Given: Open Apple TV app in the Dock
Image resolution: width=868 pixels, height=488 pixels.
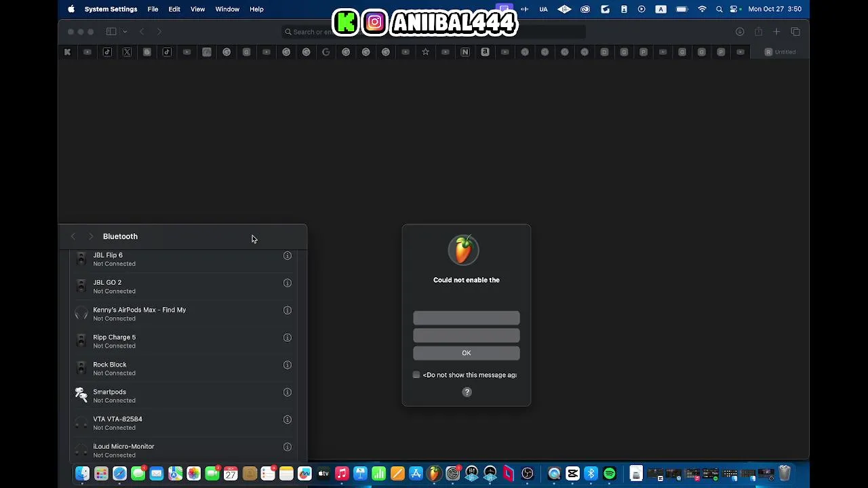Looking at the screenshot, I should click(323, 474).
